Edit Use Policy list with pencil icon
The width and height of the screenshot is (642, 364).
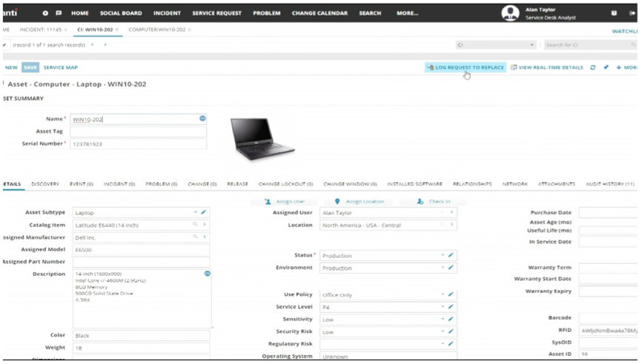(x=451, y=294)
